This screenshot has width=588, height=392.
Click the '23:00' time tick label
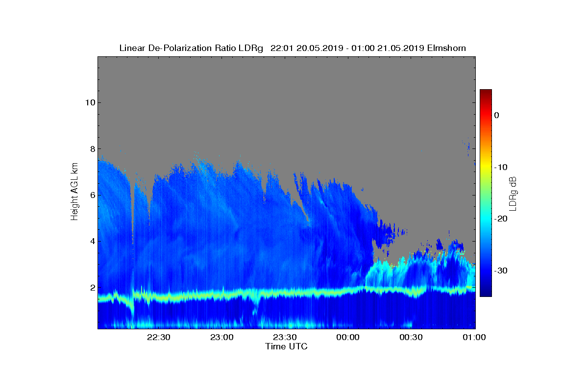coord(222,337)
